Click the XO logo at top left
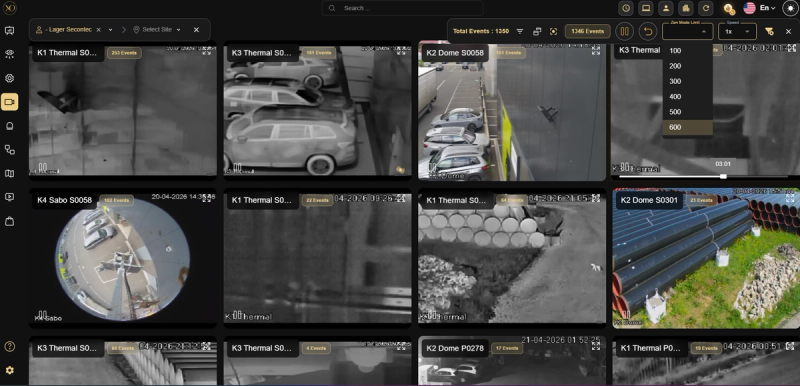This screenshot has height=386, width=800. tap(9, 8)
